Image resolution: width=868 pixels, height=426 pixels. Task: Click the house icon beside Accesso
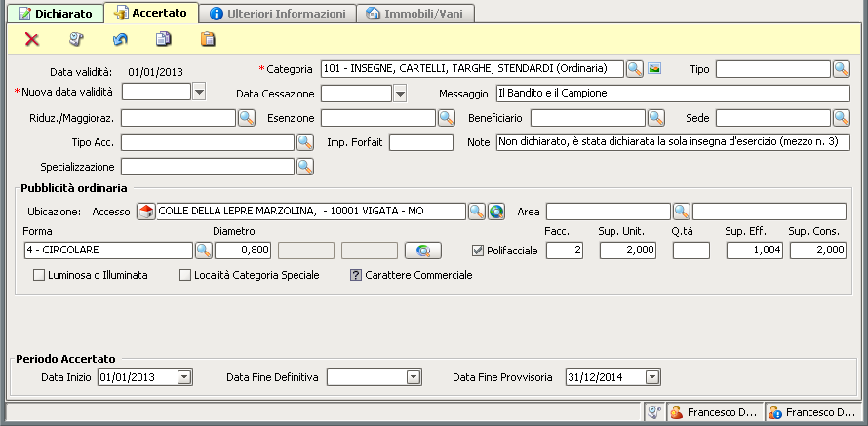coord(144,212)
